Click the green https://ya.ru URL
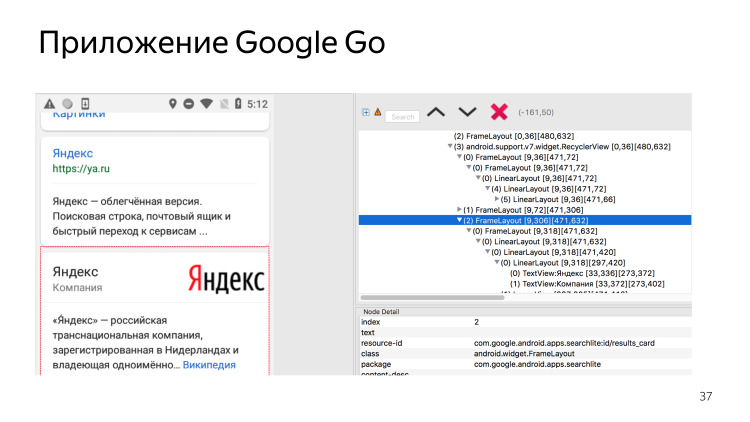This screenshot has height=422, width=750. click(x=81, y=168)
